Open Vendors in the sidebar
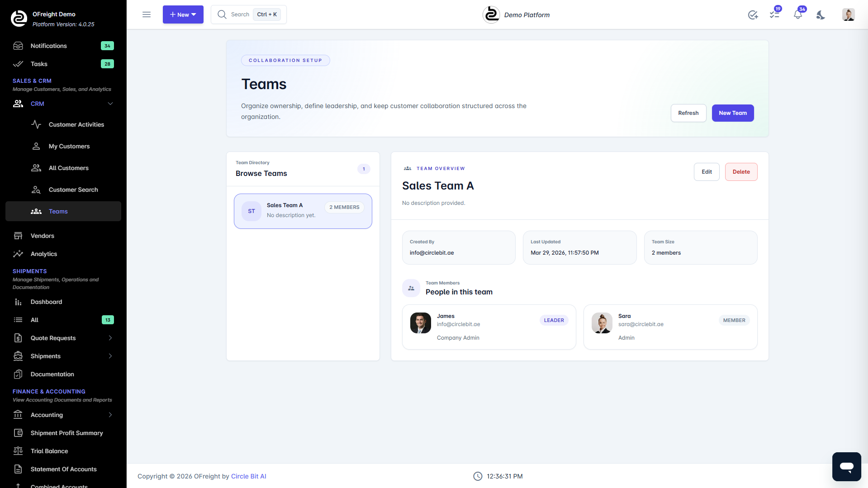This screenshot has height=488, width=868. (43, 236)
